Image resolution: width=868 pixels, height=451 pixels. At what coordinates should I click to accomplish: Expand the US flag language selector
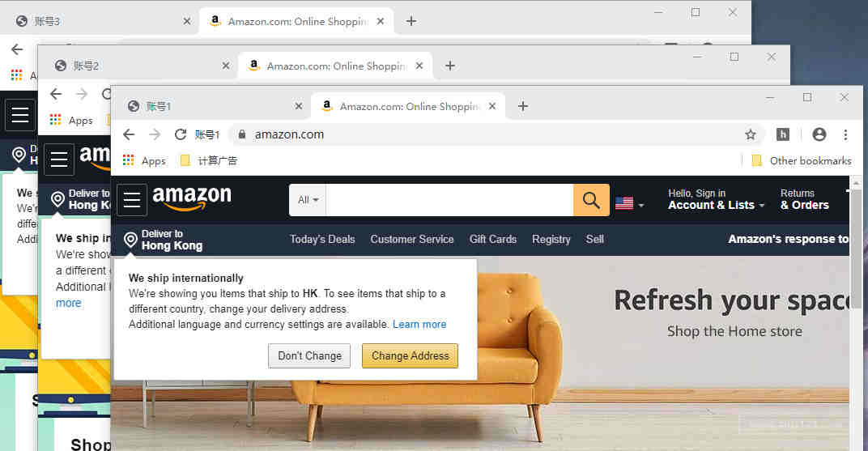(x=629, y=204)
